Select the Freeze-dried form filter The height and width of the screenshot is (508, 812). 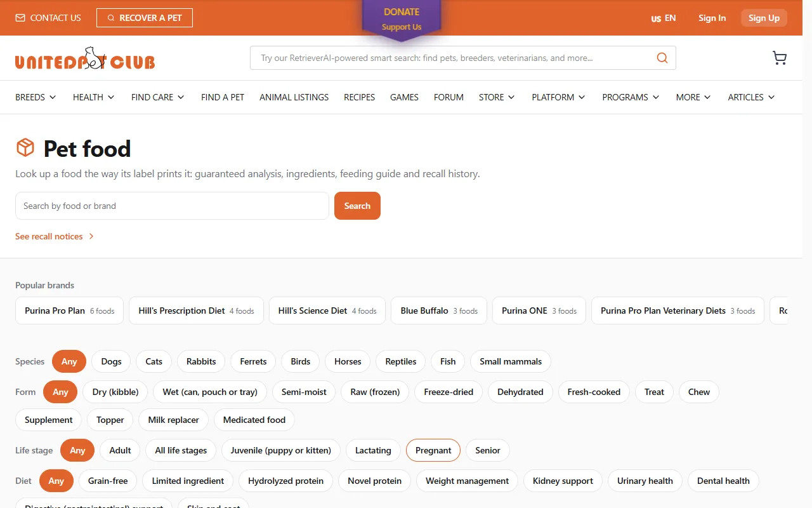pos(449,392)
